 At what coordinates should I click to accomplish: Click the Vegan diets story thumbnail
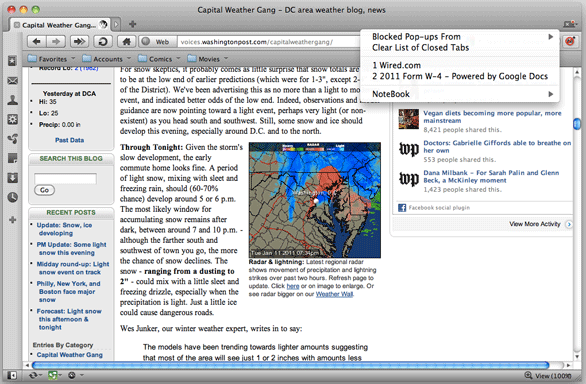point(408,119)
